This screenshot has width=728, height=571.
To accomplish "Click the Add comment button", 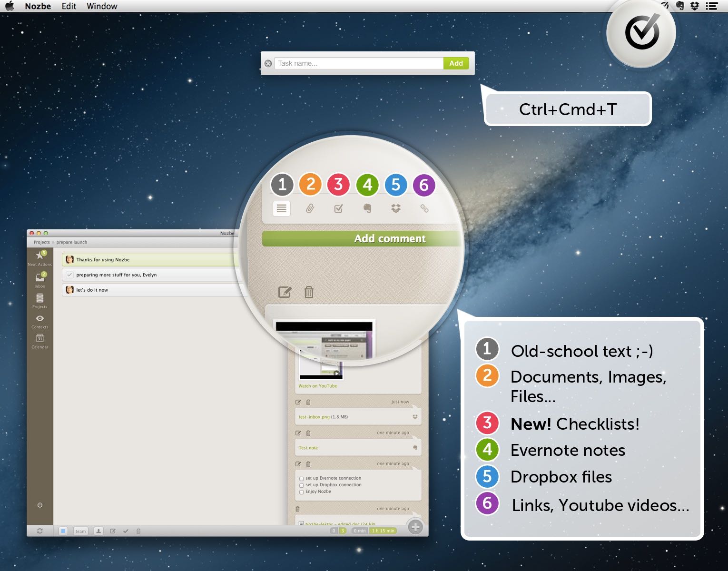I will tap(362, 238).
